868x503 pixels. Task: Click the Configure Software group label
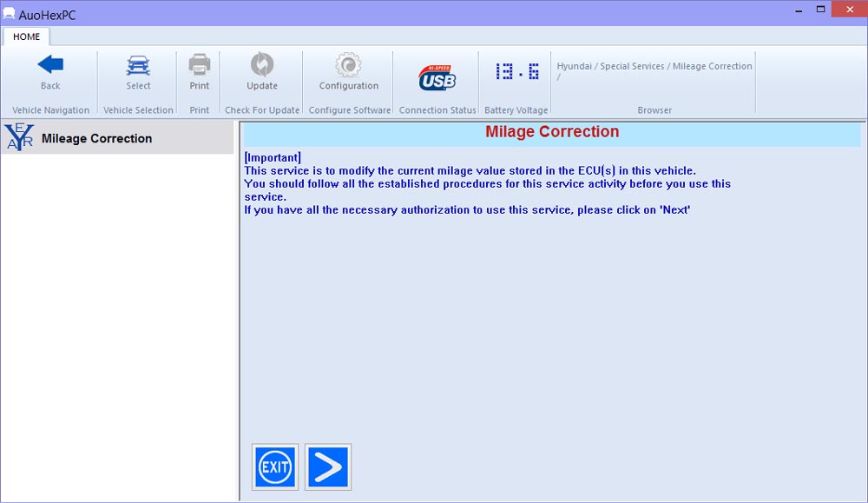pos(349,110)
